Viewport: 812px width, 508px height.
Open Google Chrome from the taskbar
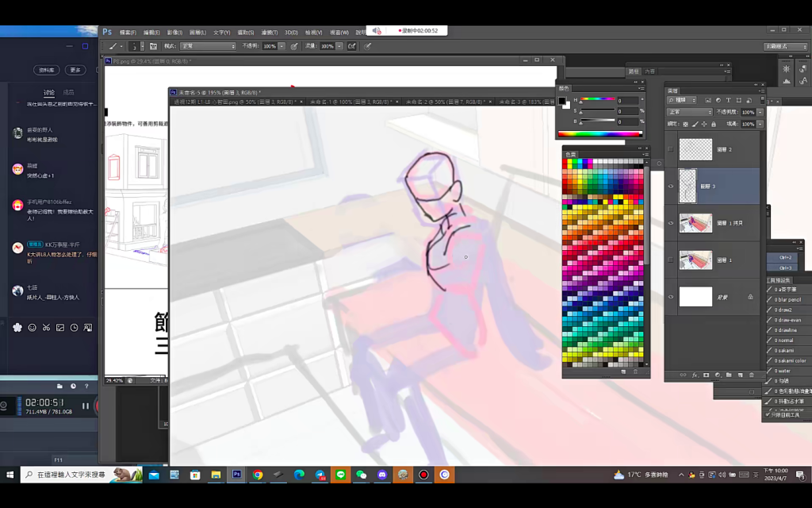[x=258, y=475]
